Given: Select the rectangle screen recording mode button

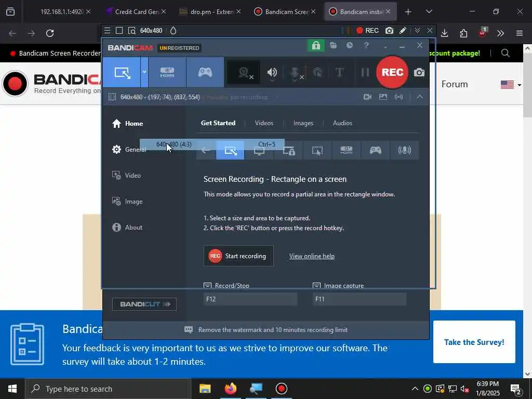Looking at the screenshot, I should [x=122, y=72].
